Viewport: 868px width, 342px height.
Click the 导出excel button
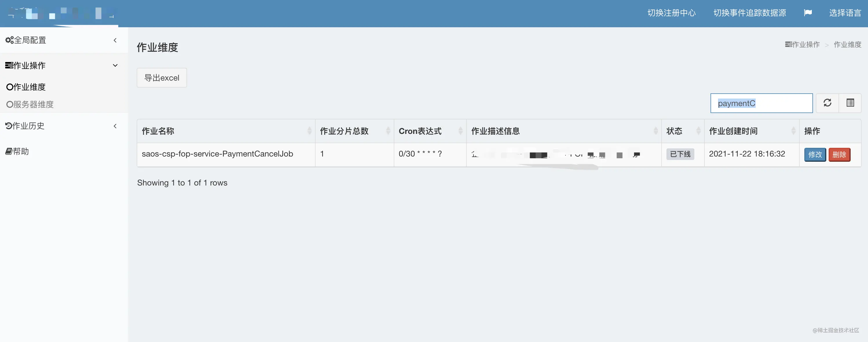162,78
